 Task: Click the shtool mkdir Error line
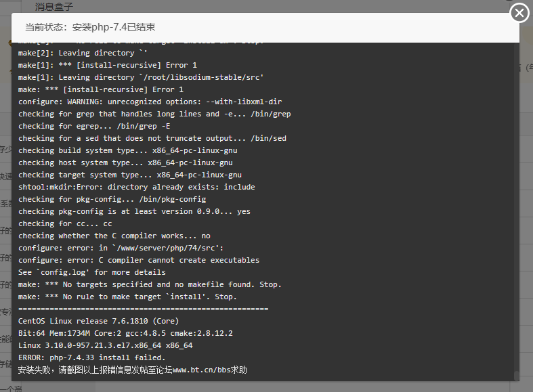(137, 187)
